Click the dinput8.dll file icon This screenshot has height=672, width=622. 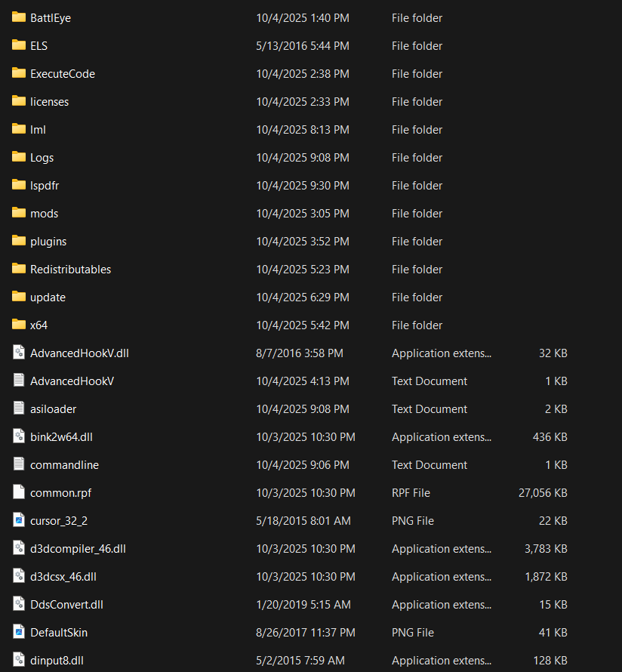pos(18,660)
